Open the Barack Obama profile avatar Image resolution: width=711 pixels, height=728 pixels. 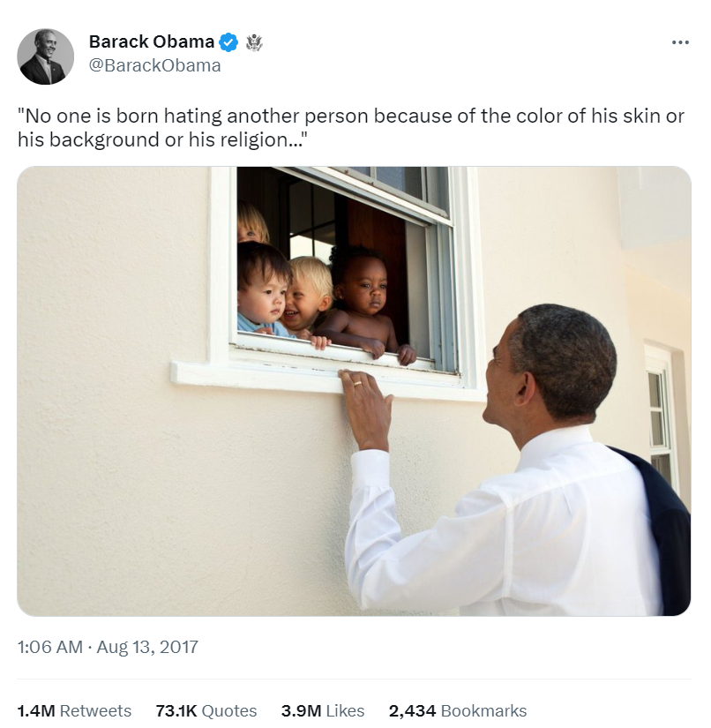click(46, 56)
